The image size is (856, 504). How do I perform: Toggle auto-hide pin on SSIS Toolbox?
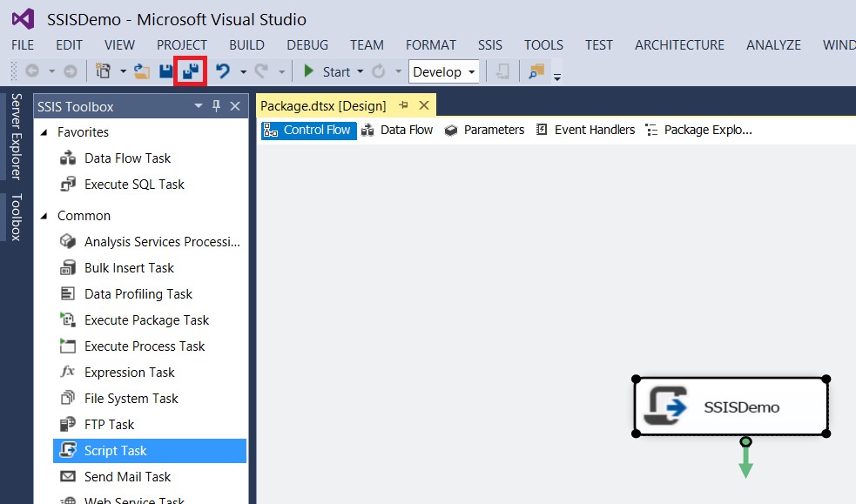(x=216, y=106)
